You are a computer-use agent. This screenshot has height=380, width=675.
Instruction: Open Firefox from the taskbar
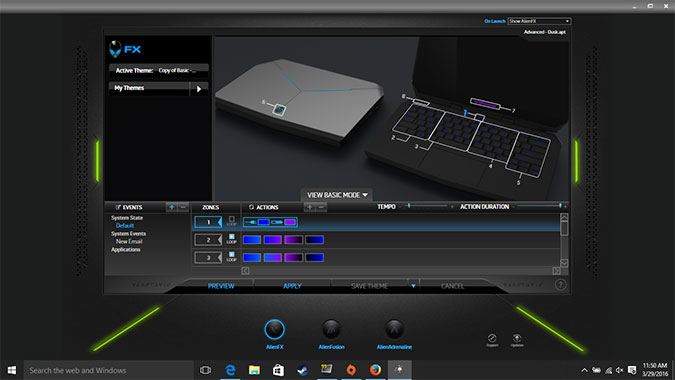pyautogui.click(x=375, y=370)
